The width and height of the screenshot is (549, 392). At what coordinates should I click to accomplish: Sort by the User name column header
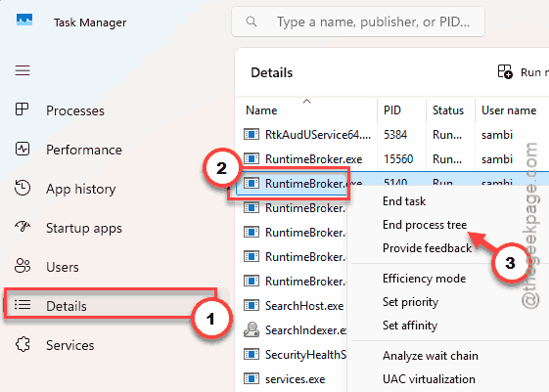[509, 110]
